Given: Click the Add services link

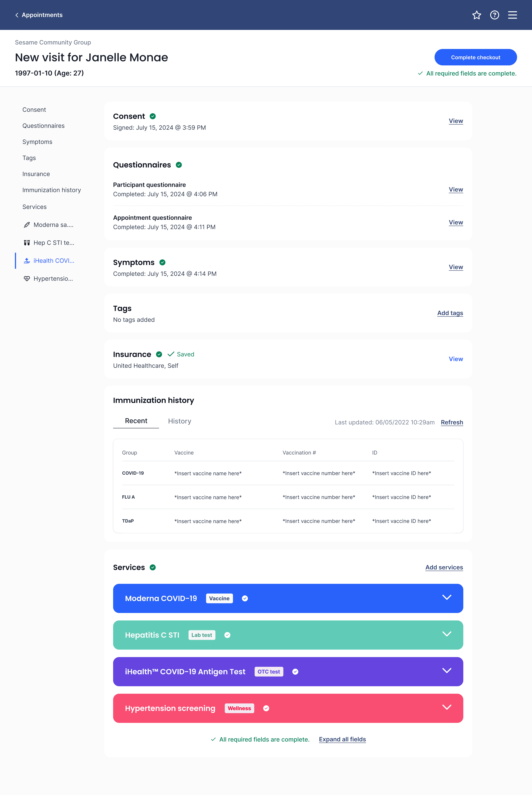Looking at the screenshot, I should click(444, 567).
